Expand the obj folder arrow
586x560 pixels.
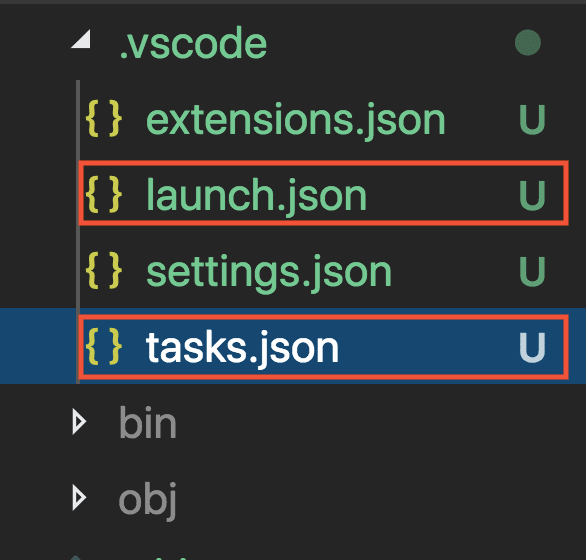click(79, 498)
